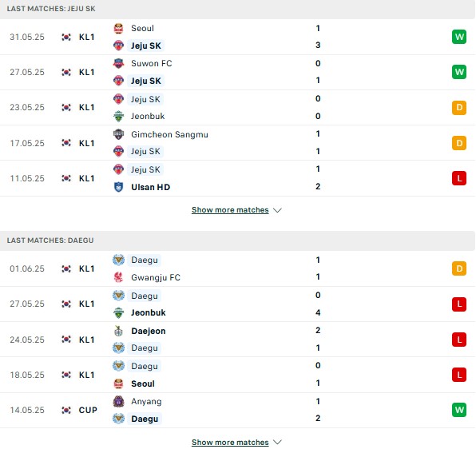Click the South Korea flag on 11.05.25 row
The height and width of the screenshot is (457, 476).
66,178
